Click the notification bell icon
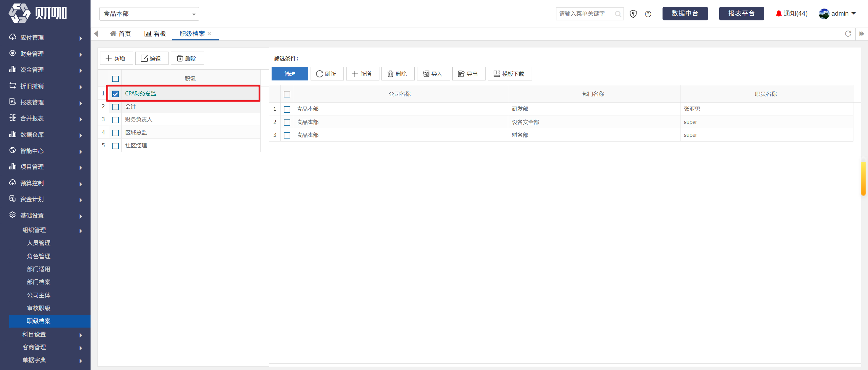Screen dimensions: 868x370 (x=778, y=14)
